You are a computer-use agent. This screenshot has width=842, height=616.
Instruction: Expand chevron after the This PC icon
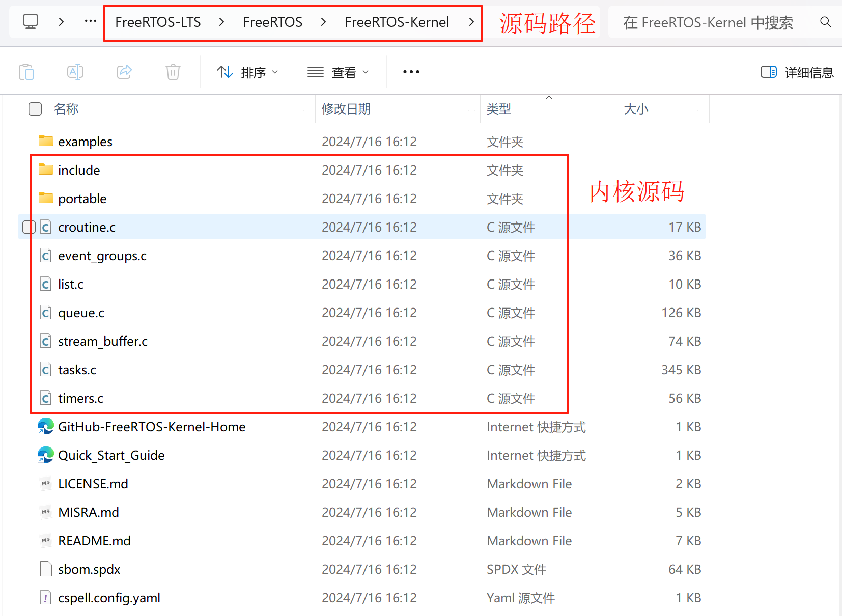(61, 22)
